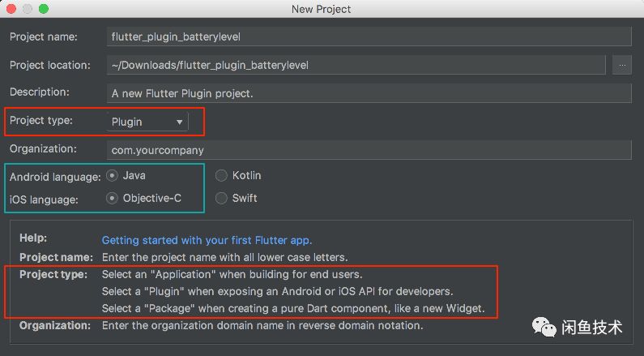This screenshot has height=356, width=644.
Task: Click help text about Application project type
Action: 232,274
